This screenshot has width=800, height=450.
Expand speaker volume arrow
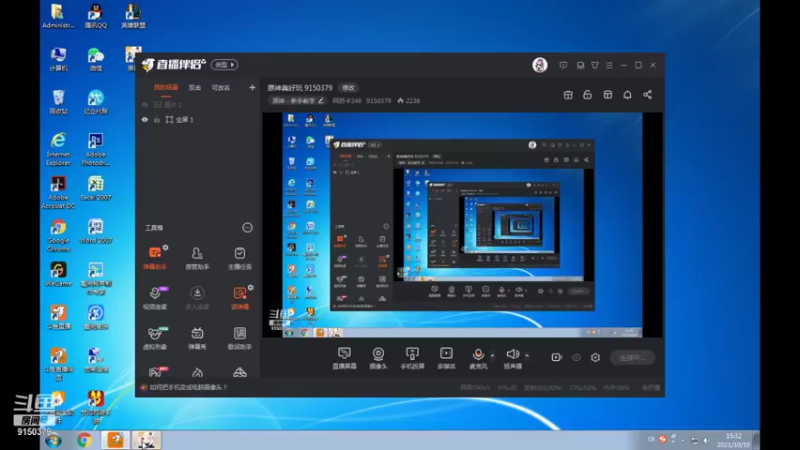click(527, 355)
